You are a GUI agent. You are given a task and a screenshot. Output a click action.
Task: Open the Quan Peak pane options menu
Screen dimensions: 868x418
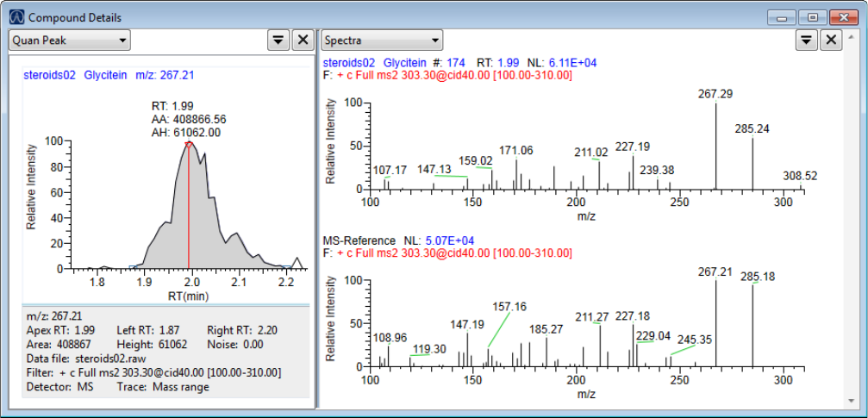(278, 40)
